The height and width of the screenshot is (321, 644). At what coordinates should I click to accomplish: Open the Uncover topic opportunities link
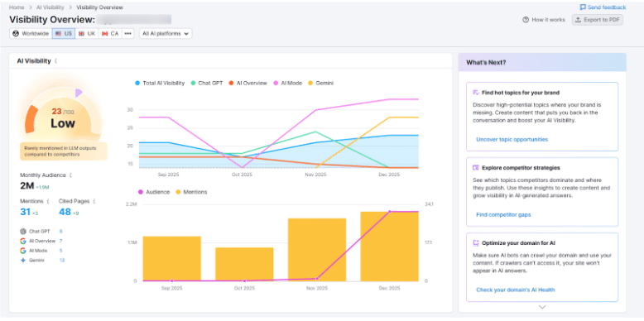512,140
